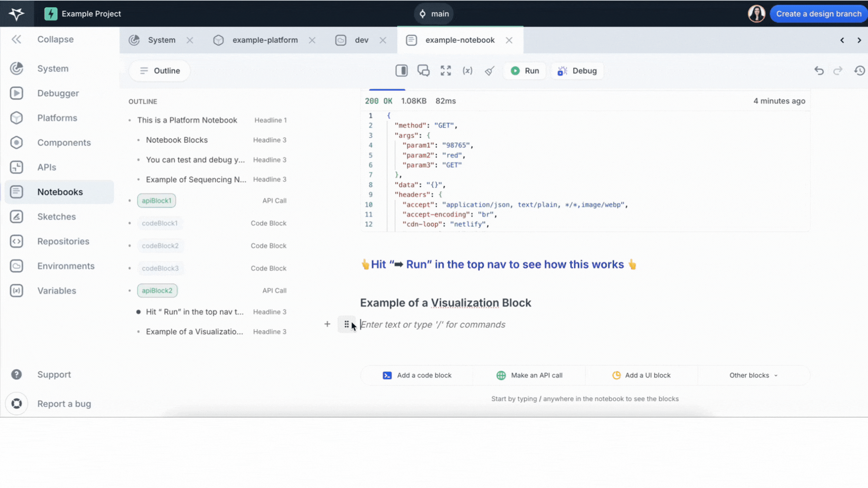Click Add a code block
The height and width of the screenshot is (488, 868).
click(417, 375)
